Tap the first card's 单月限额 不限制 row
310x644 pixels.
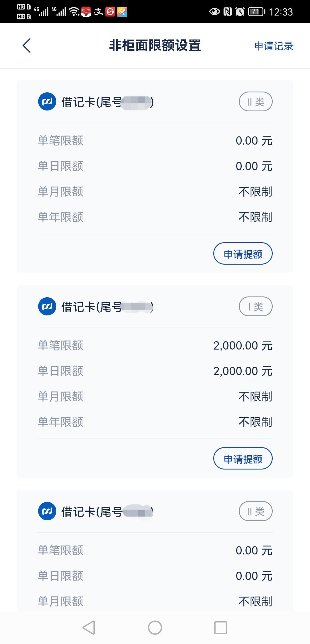pyautogui.click(x=155, y=191)
